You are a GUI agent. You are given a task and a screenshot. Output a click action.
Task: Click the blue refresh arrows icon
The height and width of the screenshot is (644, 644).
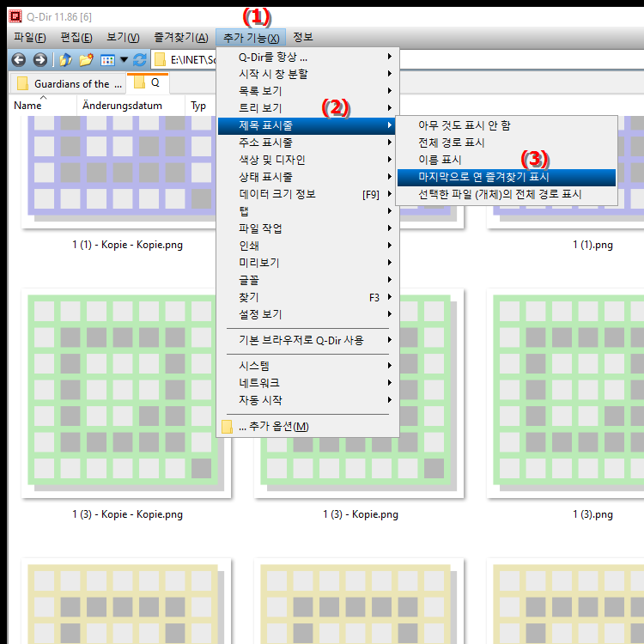tap(140, 60)
